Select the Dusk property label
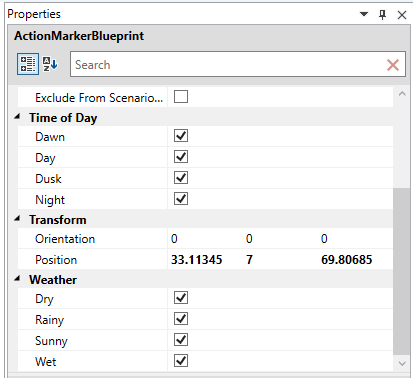The width and height of the screenshot is (413, 378). [x=48, y=179]
